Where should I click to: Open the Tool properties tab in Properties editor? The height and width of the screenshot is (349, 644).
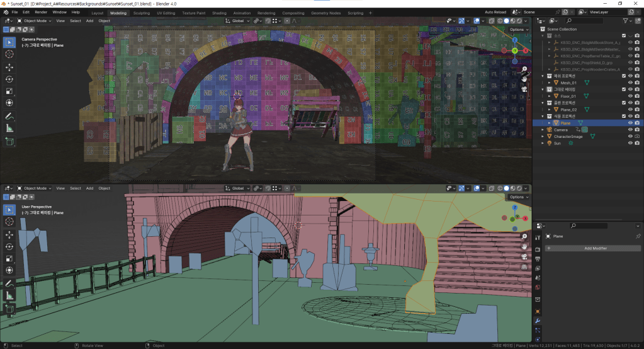(538, 238)
